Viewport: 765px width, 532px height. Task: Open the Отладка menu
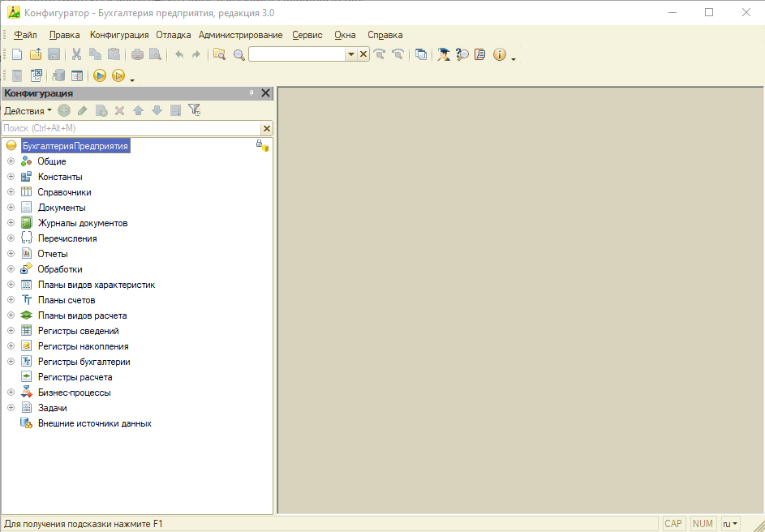[173, 35]
